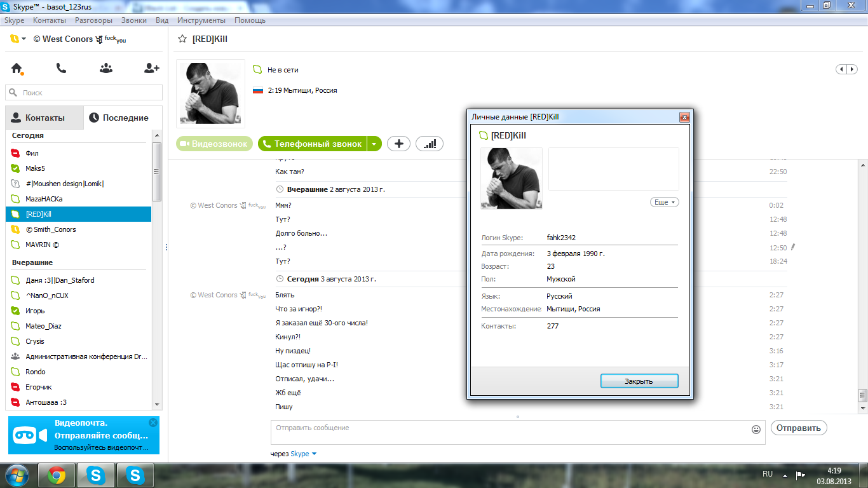868x488 pixels.
Task: Select contact Crysis
Action: tap(79, 341)
